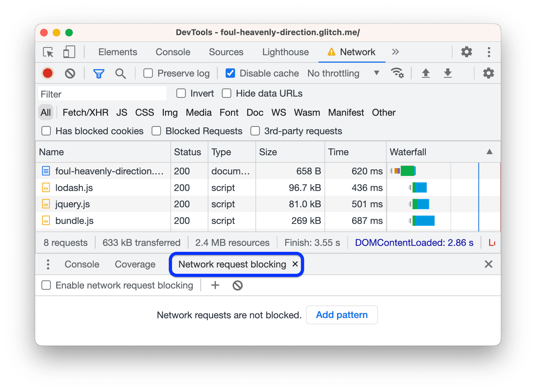Open network conditions Wi-Fi icon

397,73
